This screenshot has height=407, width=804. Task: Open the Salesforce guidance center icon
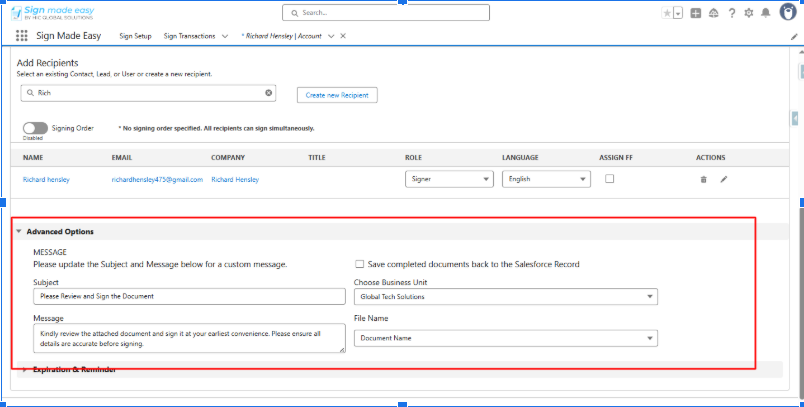(714, 13)
